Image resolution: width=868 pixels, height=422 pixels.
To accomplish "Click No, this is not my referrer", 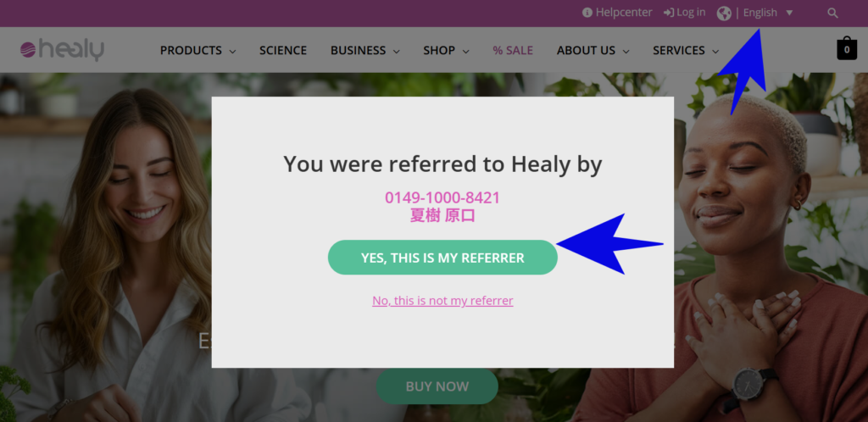I will point(442,300).
